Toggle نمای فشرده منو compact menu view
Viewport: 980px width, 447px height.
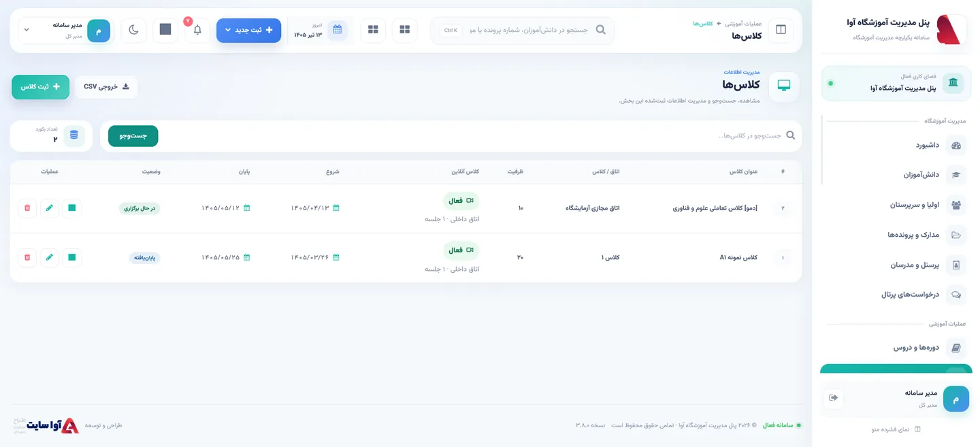coord(896,429)
